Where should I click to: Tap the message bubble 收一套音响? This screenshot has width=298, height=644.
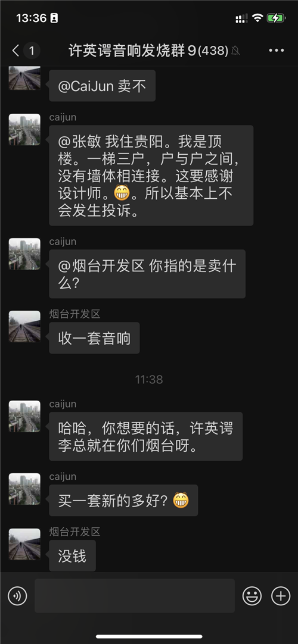tap(94, 338)
